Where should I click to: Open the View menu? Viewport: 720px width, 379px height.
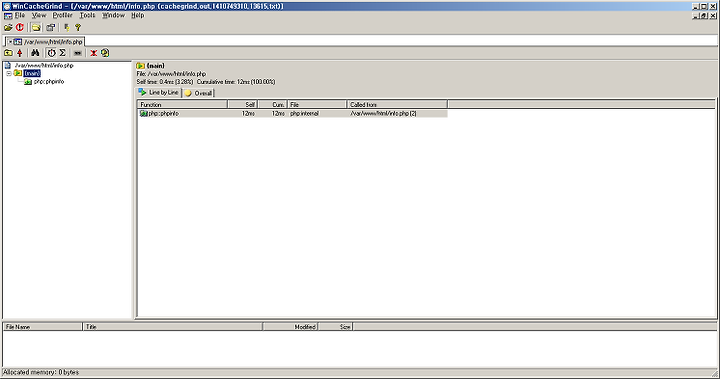pos(39,16)
